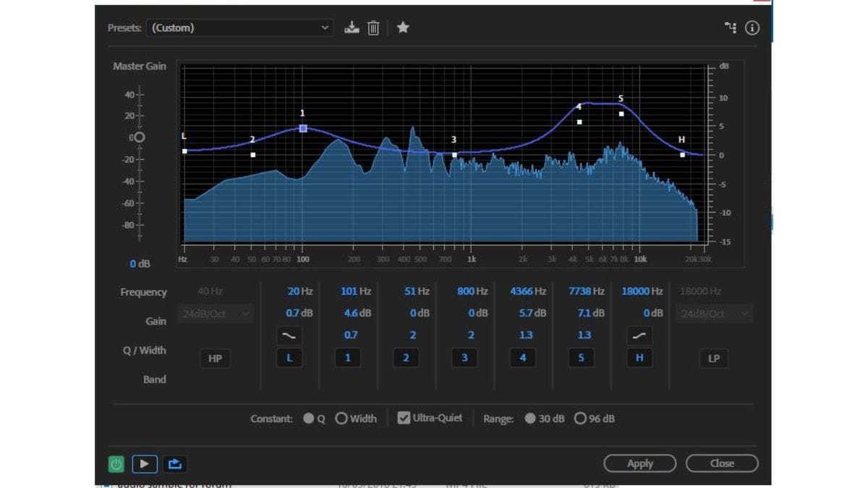Image resolution: width=868 pixels, height=488 pixels.
Task: Toggle the loop playback button
Action: (175, 463)
